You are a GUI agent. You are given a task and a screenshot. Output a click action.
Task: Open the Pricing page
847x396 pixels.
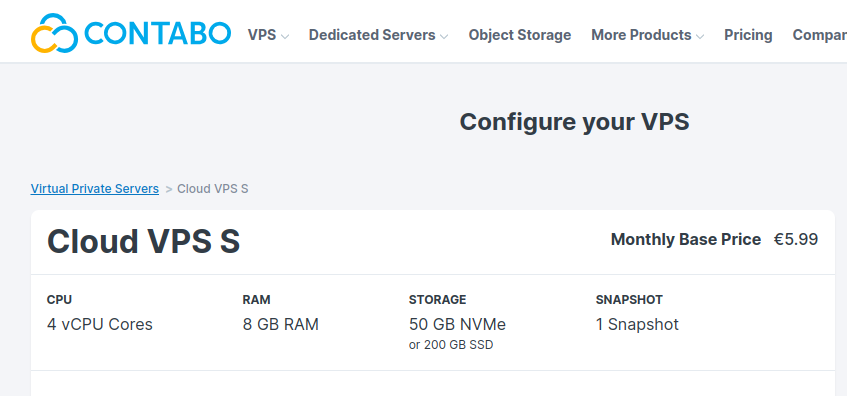[x=748, y=35]
